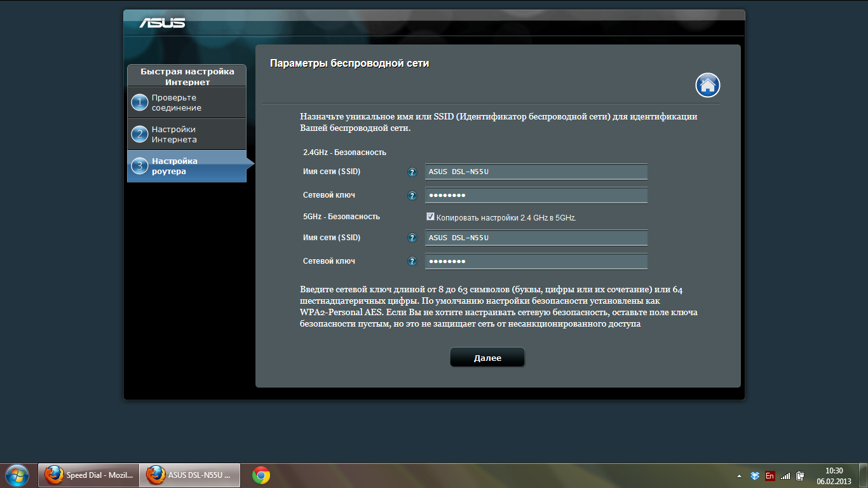Click help icon beside 5GHz network key
This screenshot has height=488, width=868.
412,262
